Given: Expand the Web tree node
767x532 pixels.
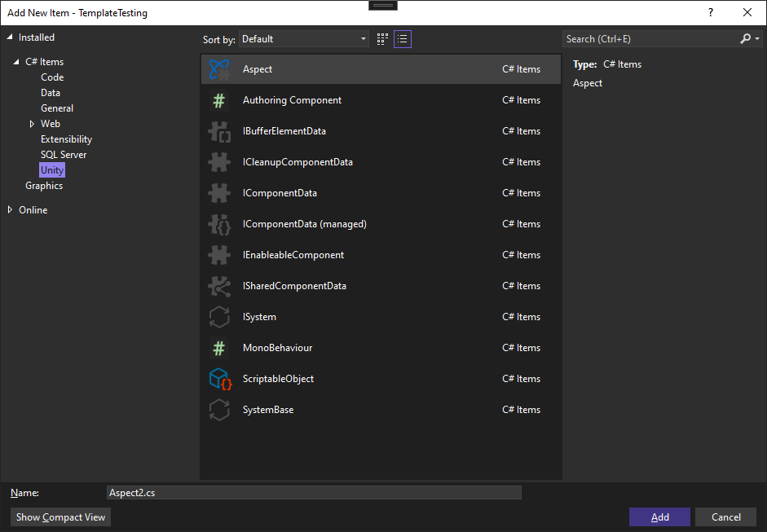Looking at the screenshot, I should (x=32, y=123).
